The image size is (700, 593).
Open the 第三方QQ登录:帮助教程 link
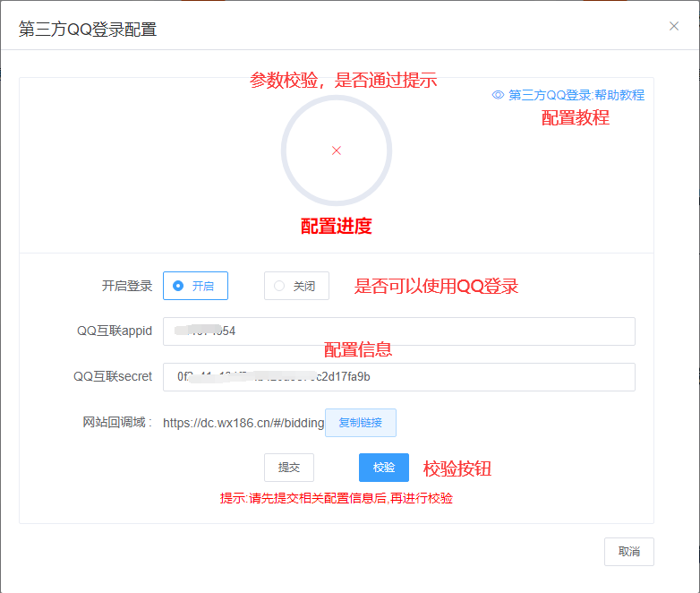click(x=576, y=95)
